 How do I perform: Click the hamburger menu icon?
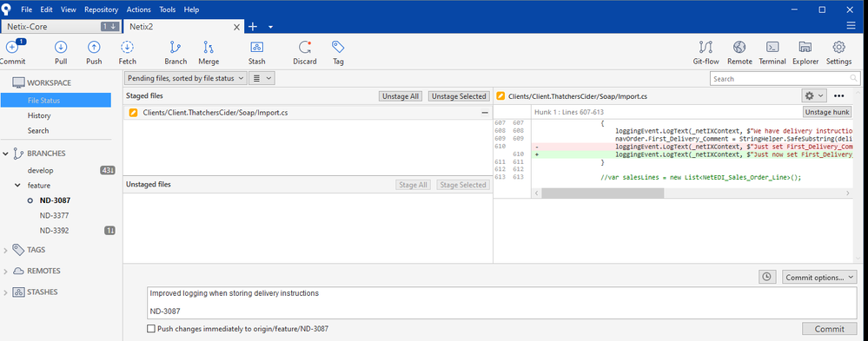point(851,26)
